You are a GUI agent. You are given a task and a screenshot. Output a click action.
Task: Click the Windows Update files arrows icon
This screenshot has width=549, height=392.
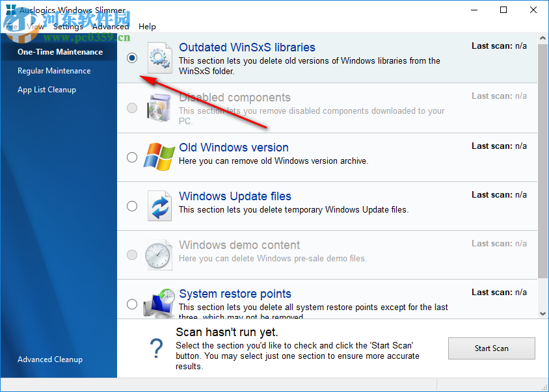coord(159,205)
